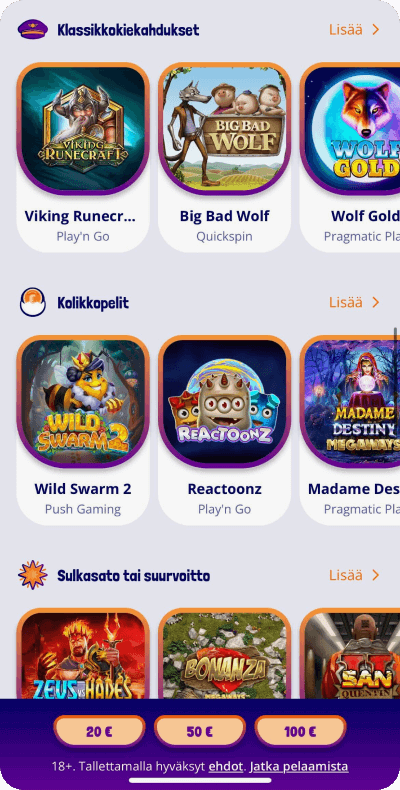Tap the Wolf Gold game image
Image resolution: width=400 pixels, height=790 pixels.
pos(350,128)
